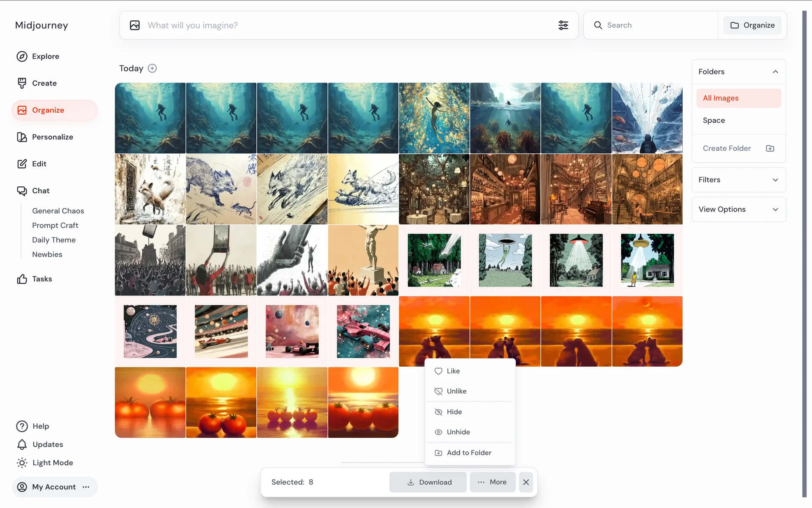Open the Explore compass icon
812x508 pixels.
pos(22,56)
